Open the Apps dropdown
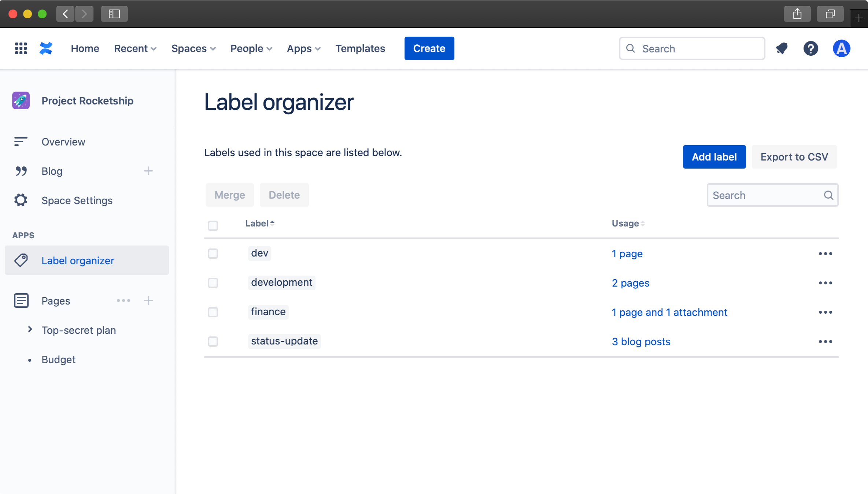Image resolution: width=868 pixels, height=494 pixels. (303, 48)
